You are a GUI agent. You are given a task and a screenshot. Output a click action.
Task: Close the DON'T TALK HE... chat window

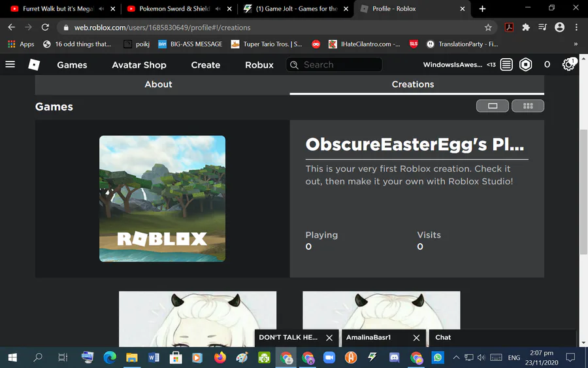tap(329, 338)
